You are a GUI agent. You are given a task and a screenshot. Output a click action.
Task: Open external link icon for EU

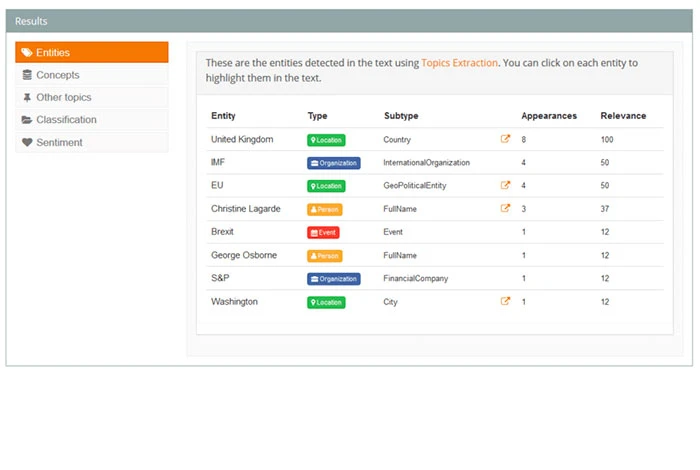505,185
